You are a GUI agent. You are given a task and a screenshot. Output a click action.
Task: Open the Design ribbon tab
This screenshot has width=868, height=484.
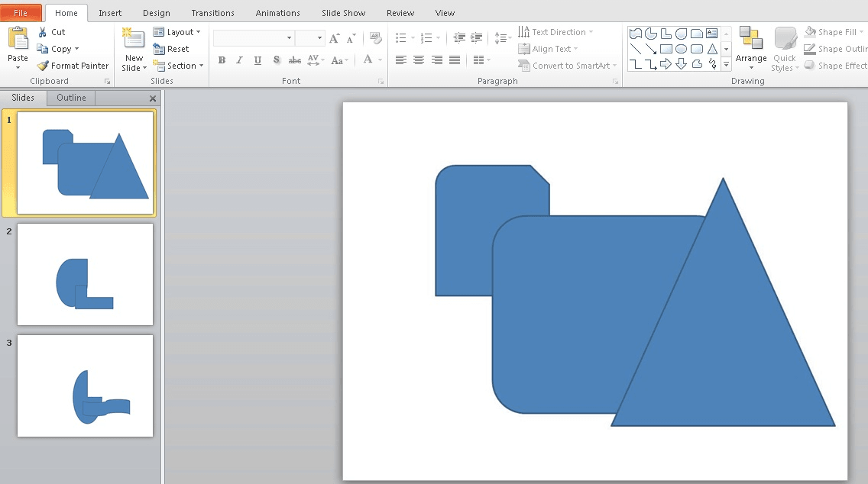click(x=157, y=13)
